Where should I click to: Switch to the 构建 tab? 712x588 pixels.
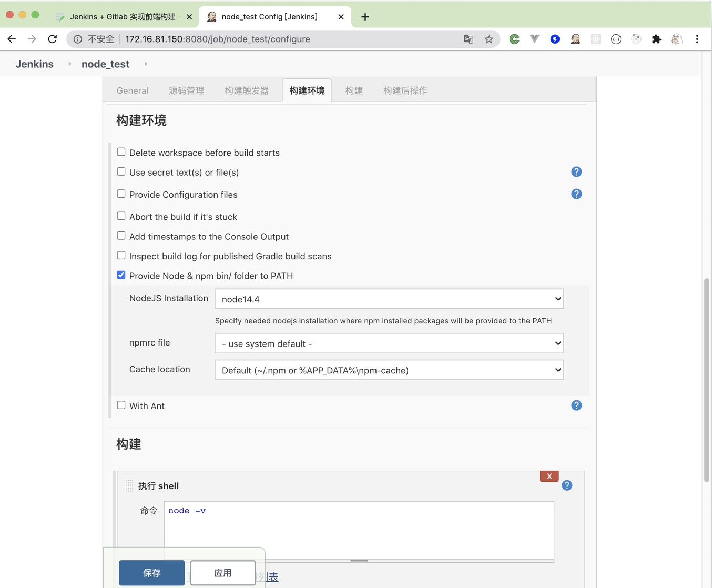[354, 90]
